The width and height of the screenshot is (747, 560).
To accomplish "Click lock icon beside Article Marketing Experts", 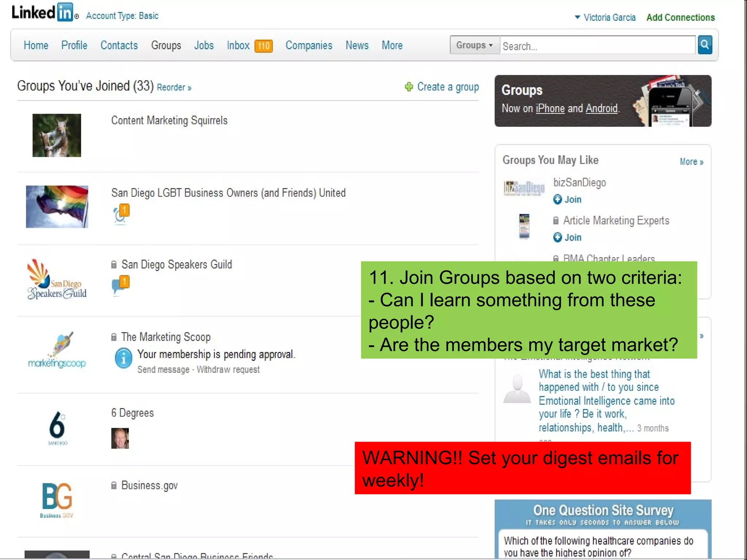I will click(556, 221).
